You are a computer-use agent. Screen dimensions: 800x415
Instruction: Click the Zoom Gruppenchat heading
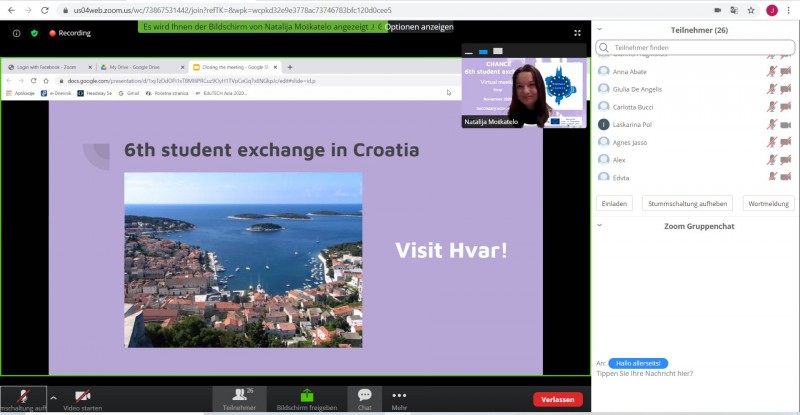click(x=699, y=226)
